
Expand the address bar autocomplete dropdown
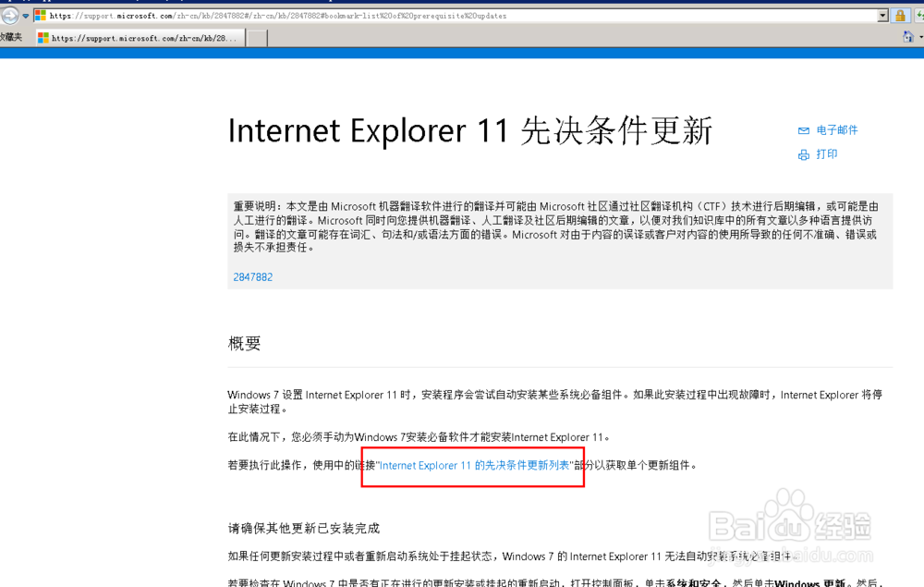coord(882,16)
